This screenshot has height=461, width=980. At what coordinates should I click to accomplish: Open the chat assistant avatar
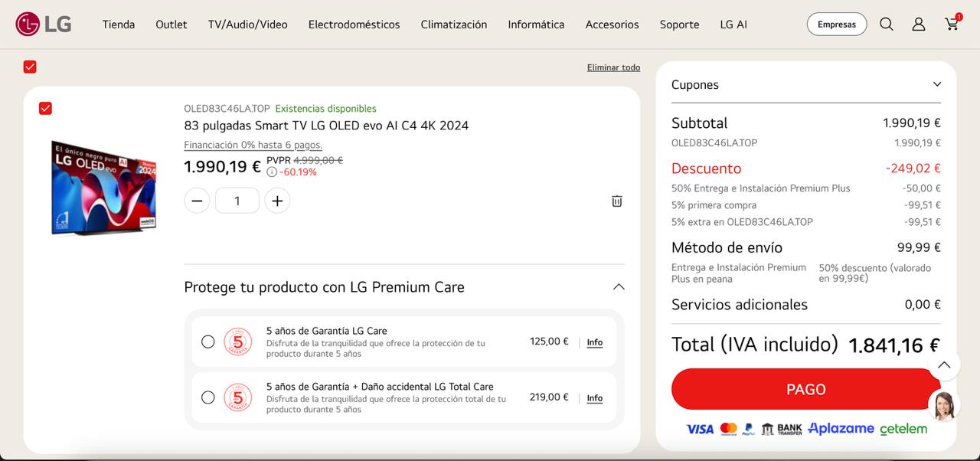pos(944,405)
